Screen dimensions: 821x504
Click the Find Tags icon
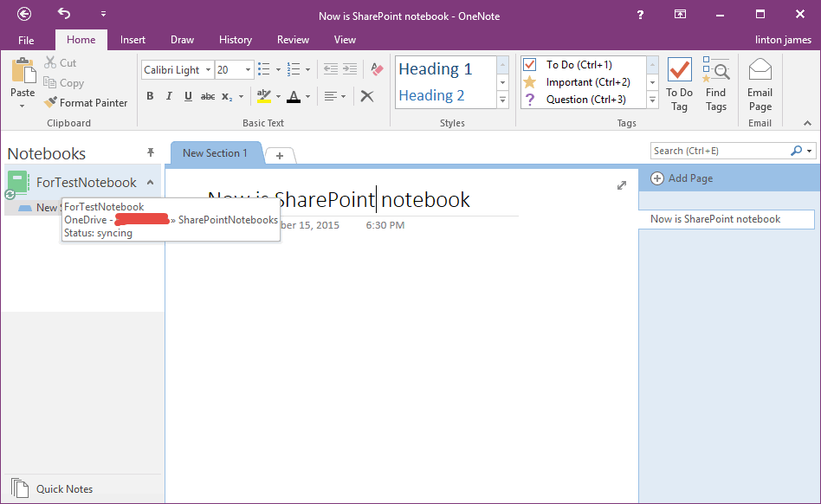(x=715, y=69)
